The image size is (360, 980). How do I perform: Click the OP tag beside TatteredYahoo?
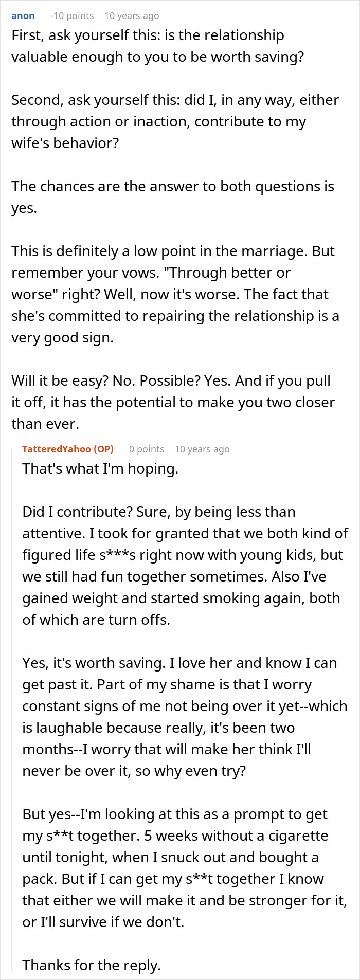[x=103, y=449]
